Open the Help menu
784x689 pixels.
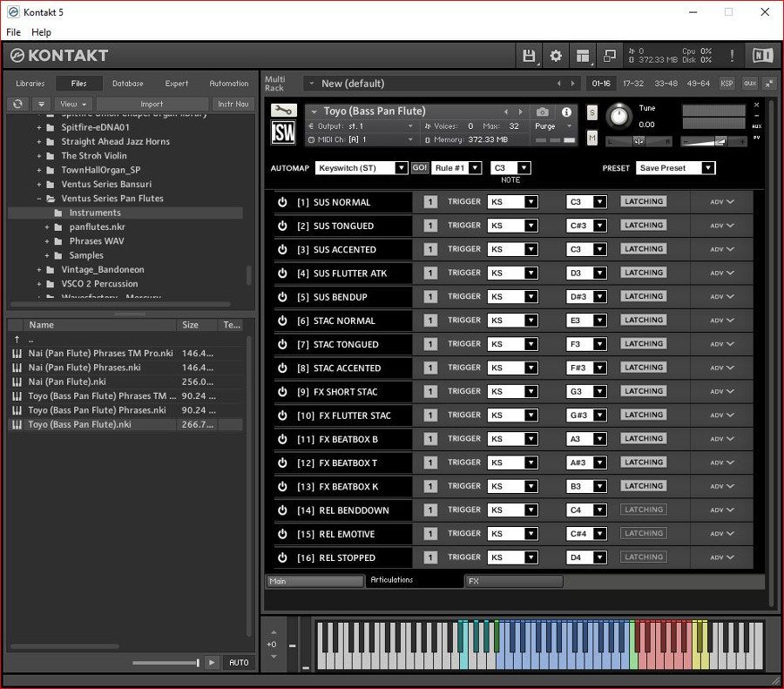(41, 32)
